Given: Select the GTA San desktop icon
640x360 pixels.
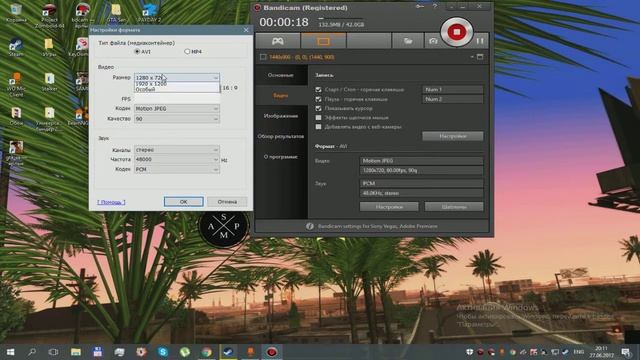Looking at the screenshot, I should [x=116, y=12].
